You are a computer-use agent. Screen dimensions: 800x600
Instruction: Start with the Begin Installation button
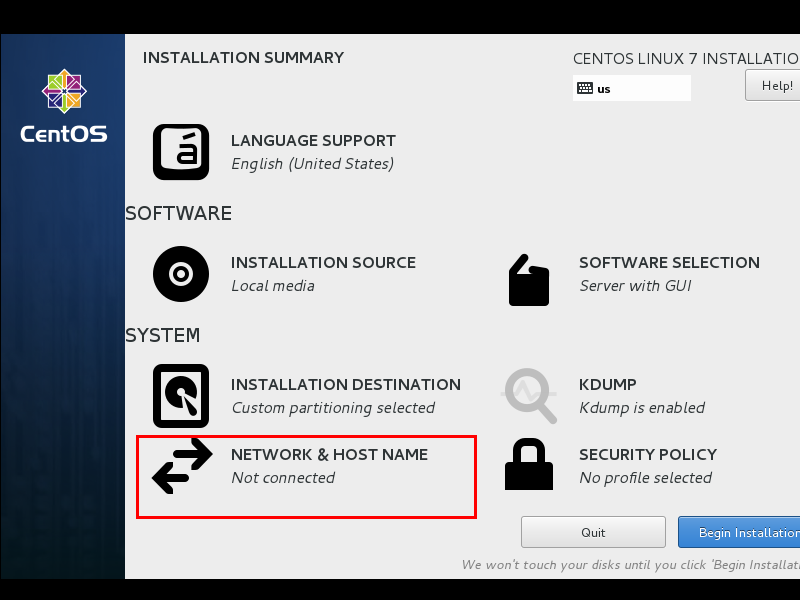739,532
